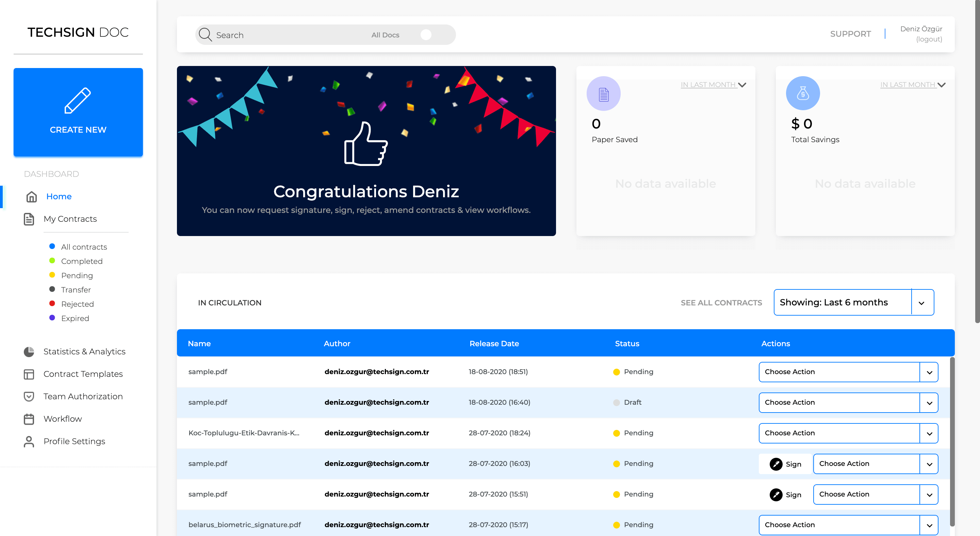Click the Create New pencil icon
Viewport: 980px width, 536px height.
pos(78,101)
